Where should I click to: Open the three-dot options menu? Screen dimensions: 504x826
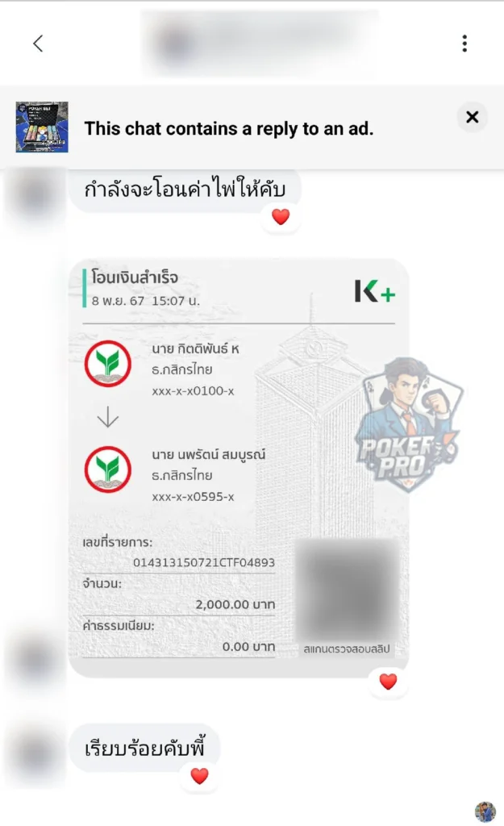click(x=464, y=44)
